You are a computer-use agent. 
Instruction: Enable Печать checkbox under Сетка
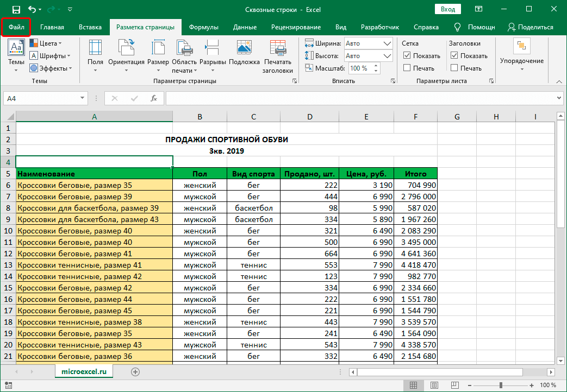[x=407, y=68]
